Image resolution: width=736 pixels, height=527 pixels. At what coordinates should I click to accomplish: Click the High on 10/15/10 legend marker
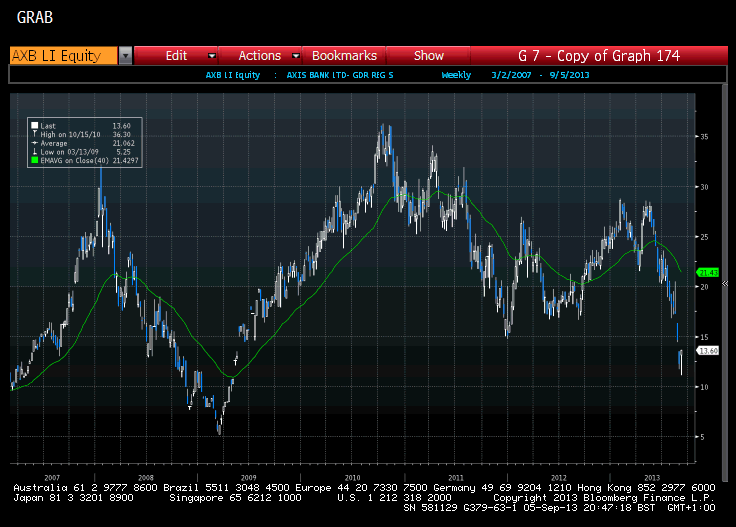[34, 134]
